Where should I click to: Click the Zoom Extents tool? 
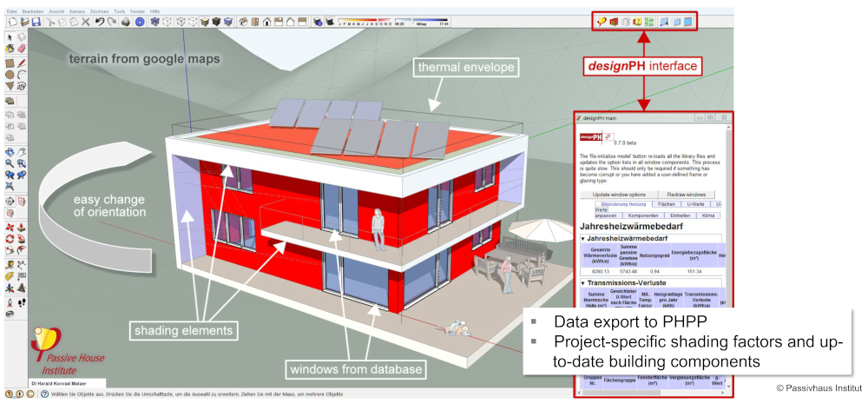(x=10, y=185)
